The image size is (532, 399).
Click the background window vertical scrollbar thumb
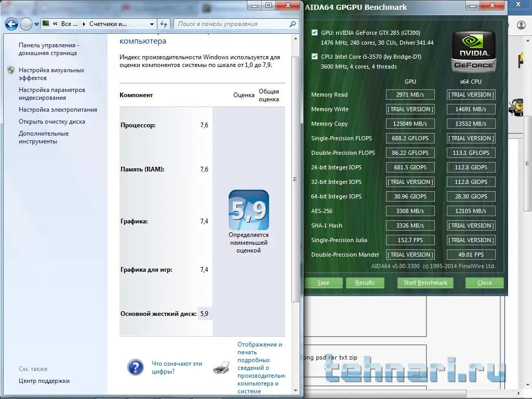click(x=528, y=164)
